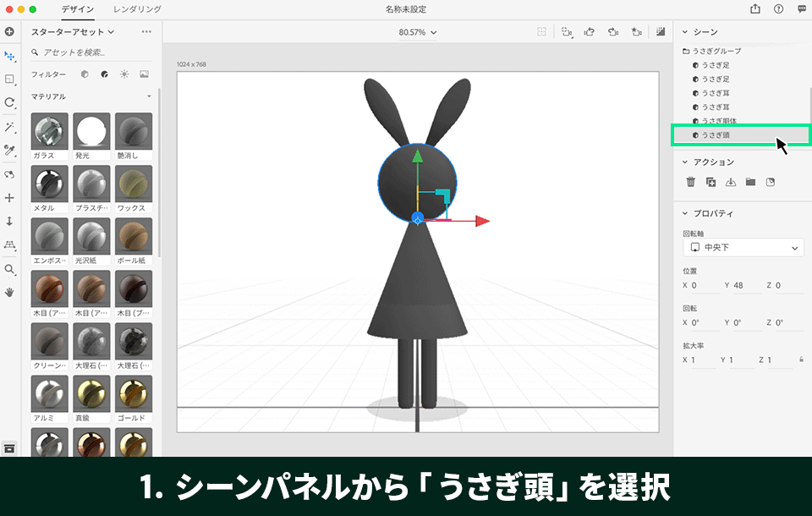Open help via the question mark button
This screenshot has height=516, width=812.
[776, 10]
